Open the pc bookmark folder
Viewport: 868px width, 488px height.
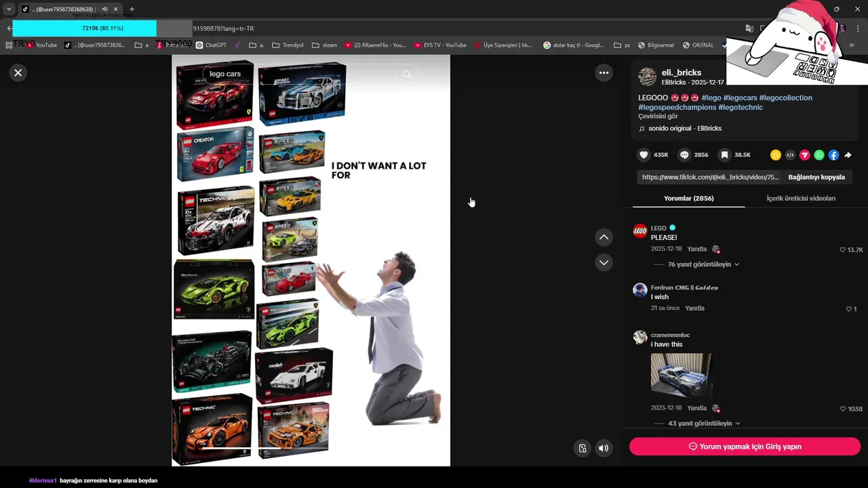622,45
